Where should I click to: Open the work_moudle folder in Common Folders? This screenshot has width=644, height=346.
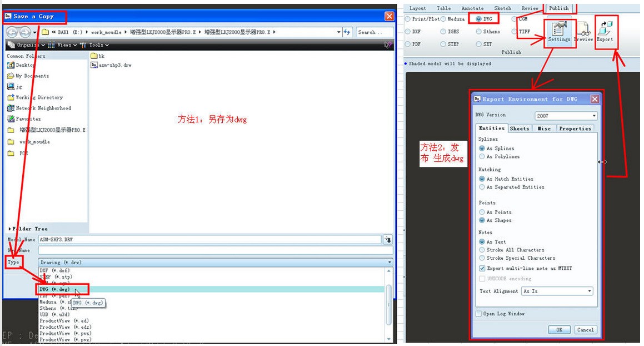pyautogui.click(x=29, y=141)
